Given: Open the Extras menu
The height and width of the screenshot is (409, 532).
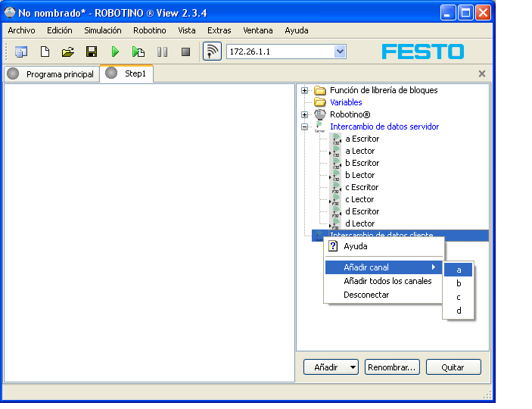Looking at the screenshot, I should pyautogui.click(x=219, y=30).
